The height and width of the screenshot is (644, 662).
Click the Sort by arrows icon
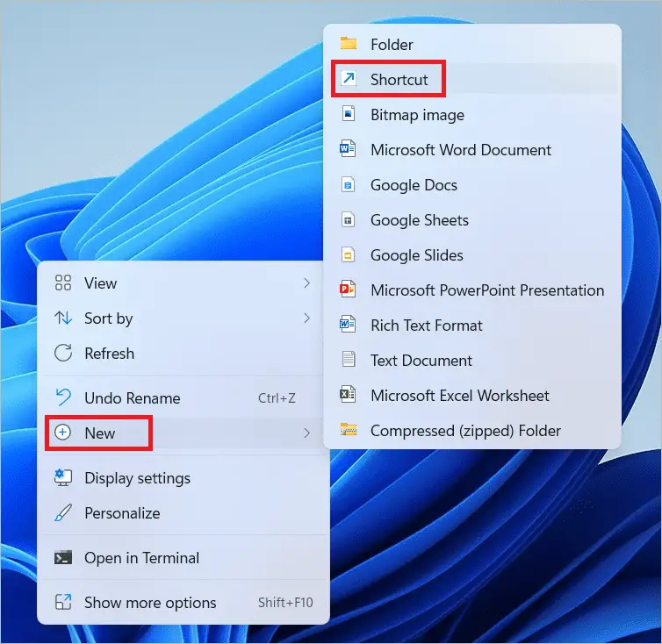coord(63,318)
